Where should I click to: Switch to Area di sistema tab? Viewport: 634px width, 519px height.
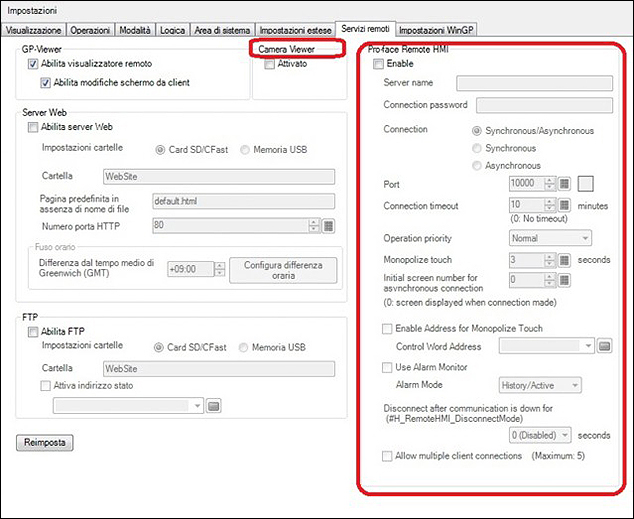(x=222, y=30)
